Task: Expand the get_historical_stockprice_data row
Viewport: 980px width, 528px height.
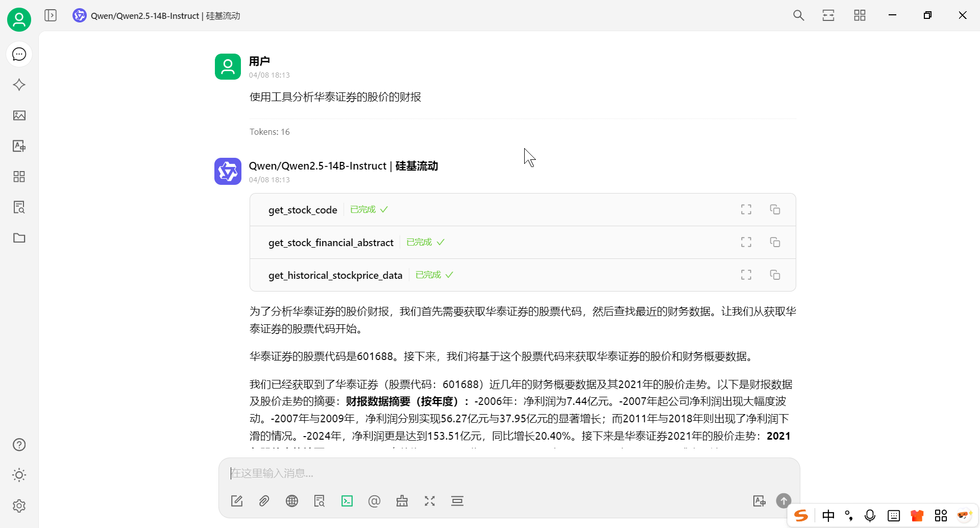Action: (x=523, y=275)
